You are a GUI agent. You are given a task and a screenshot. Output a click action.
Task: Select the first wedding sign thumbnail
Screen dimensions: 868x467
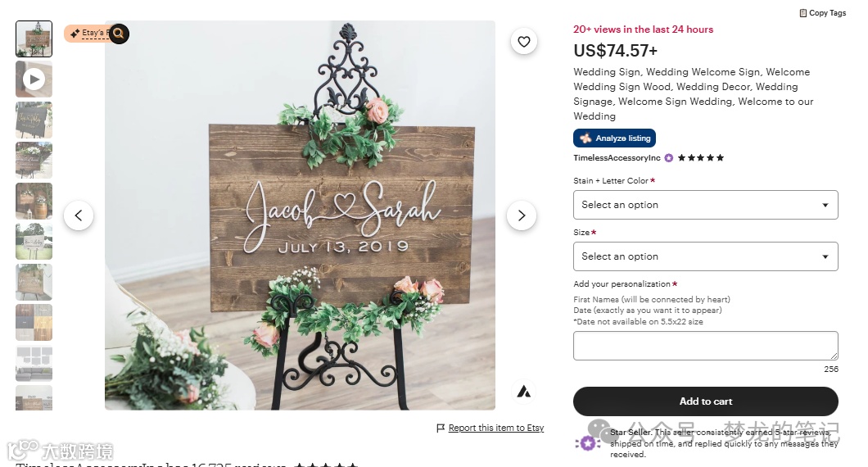coord(34,39)
